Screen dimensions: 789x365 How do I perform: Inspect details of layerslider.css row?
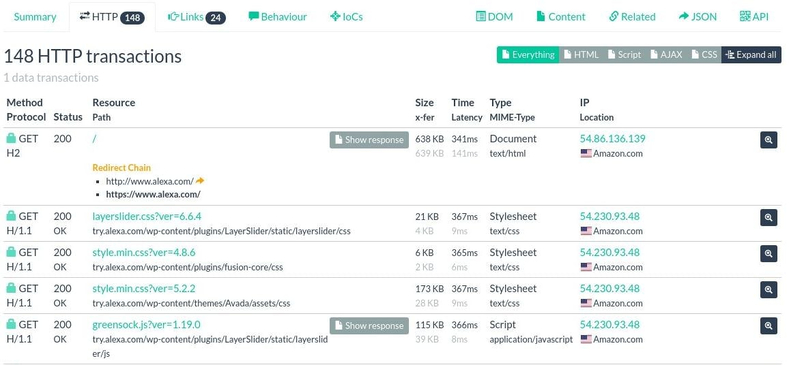click(x=768, y=217)
